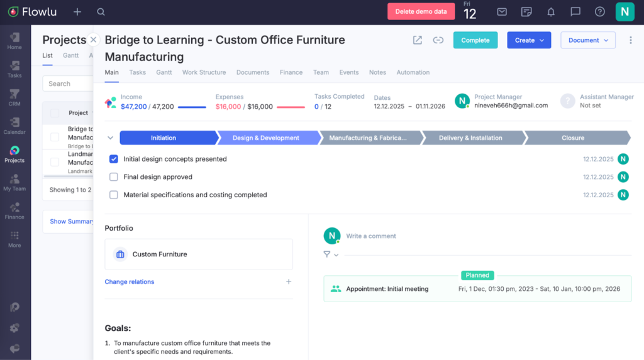
Task: Open the Document dropdown
Action: click(588, 40)
